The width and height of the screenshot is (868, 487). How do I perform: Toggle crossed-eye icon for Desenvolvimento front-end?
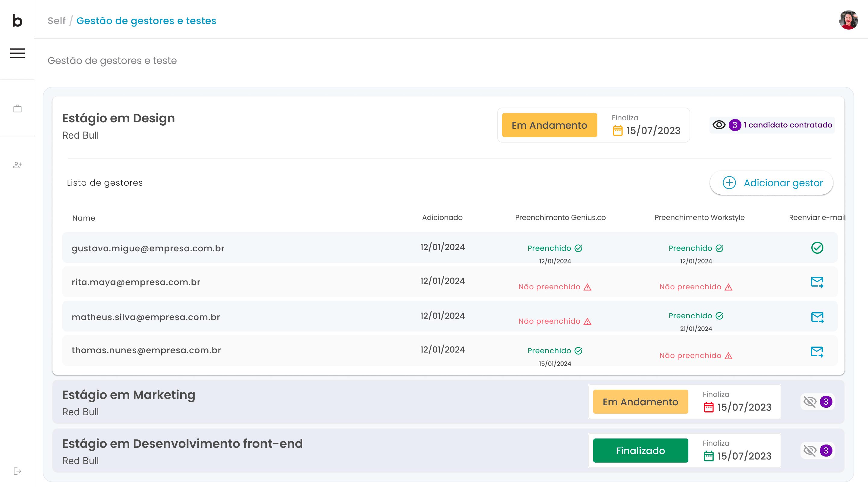(x=810, y=451)
